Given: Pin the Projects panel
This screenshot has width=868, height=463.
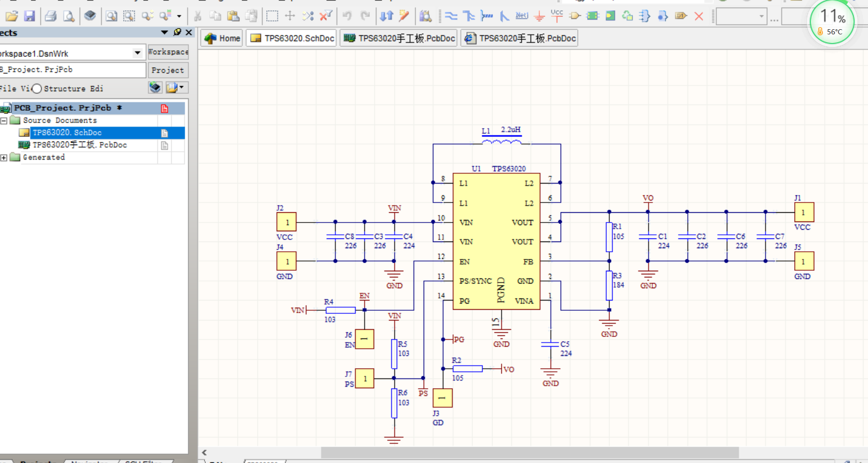Looking at the screenshot, I should point(177,32).
